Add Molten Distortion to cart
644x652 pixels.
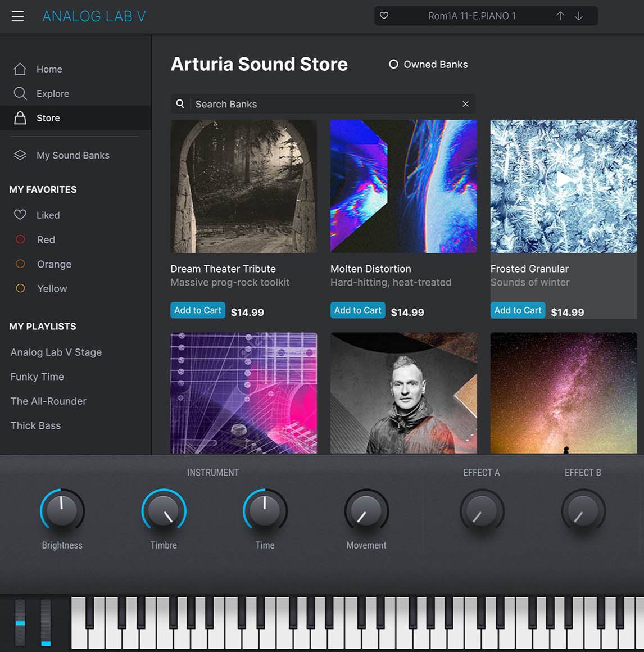click(x=358, y=310)
